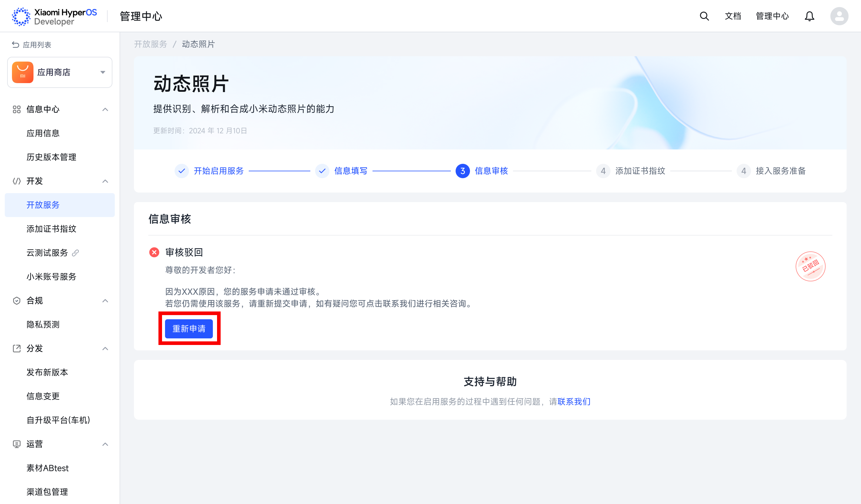Click the 已驳回 stamp badge
The height and width of the screenshot is (504, 861).
click(810, 266)
